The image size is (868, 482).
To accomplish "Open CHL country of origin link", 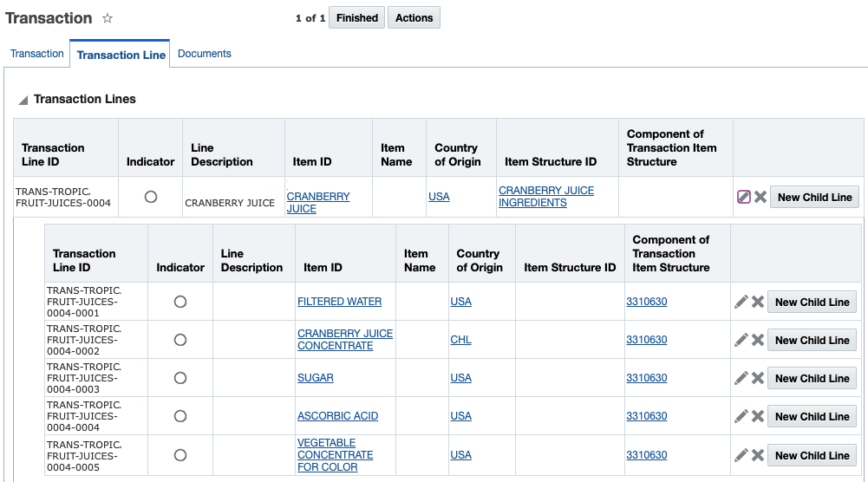I will (x=460, y=340).
